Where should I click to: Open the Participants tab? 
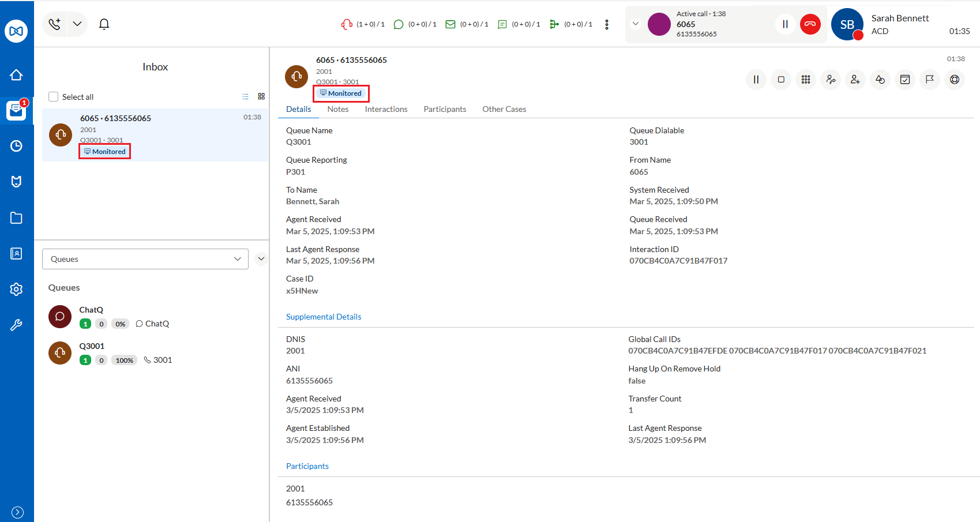pos(444,109)
